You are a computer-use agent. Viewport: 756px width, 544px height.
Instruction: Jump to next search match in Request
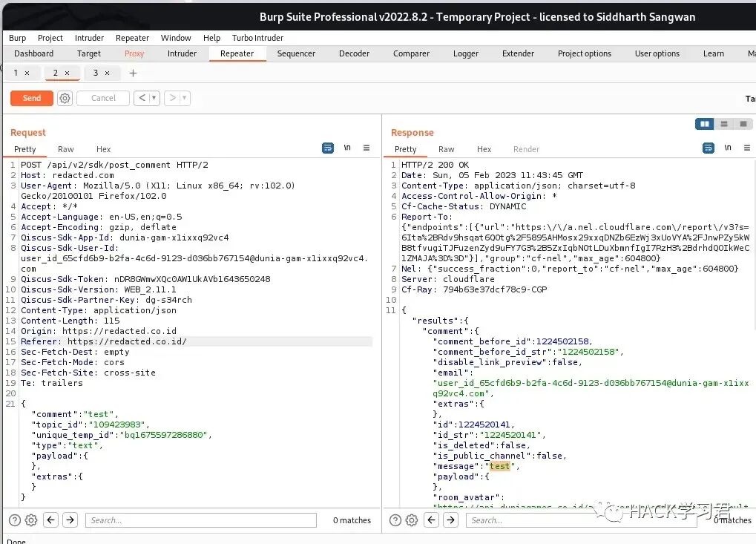click(x=70, y=520)
